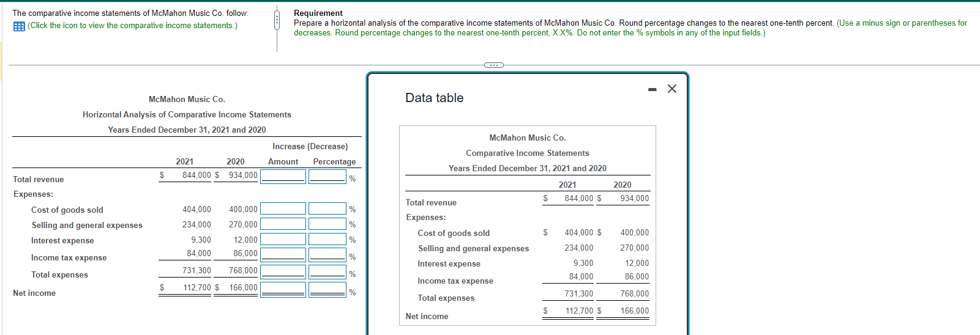Select Income tax expense Amount input field
980x335 pixels.
click(283, 254)
